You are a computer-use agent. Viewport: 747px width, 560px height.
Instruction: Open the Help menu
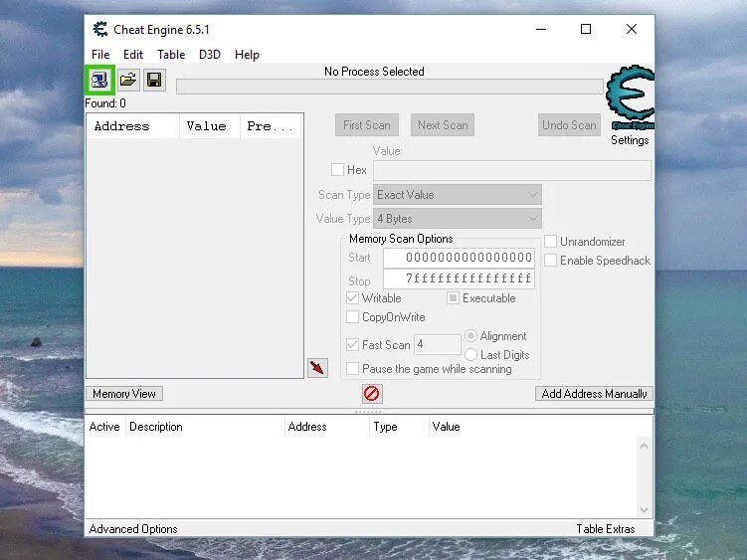247,55
